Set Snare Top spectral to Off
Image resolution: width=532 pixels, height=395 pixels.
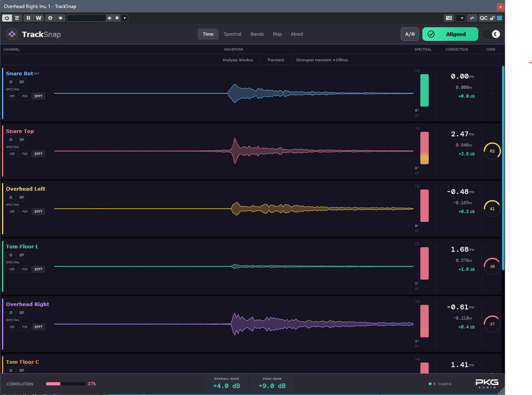coord(12,154)
